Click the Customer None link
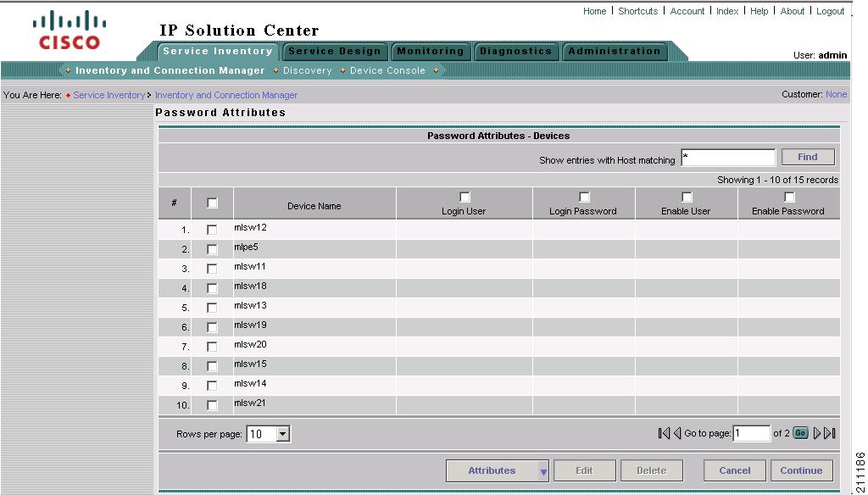This screenshot has width=868, height=495. (836, 95)
